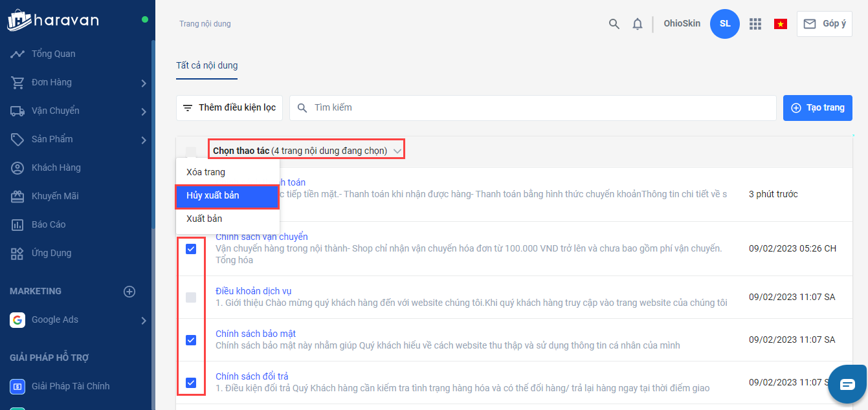Image resolution: width=868 pixels, height=410 pixels.
Task: Open the Chính sách đổi trả page link
Action: click(252, 376)
